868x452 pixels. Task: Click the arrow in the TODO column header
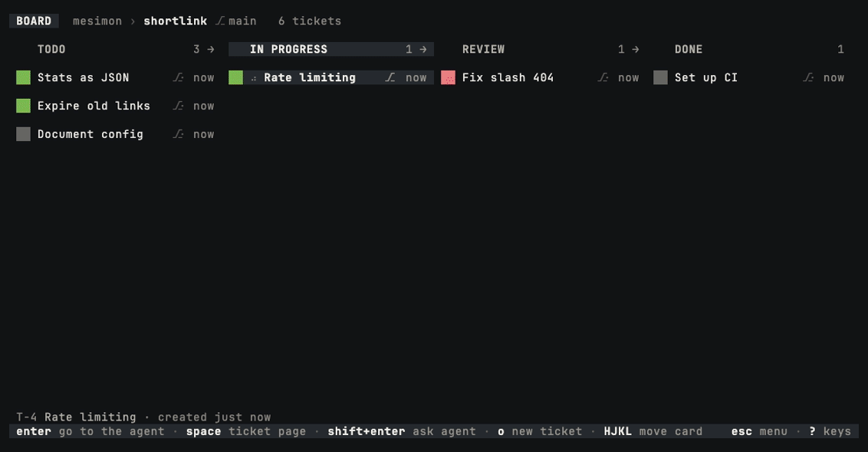pyautogui.click(x=211, y=49)
